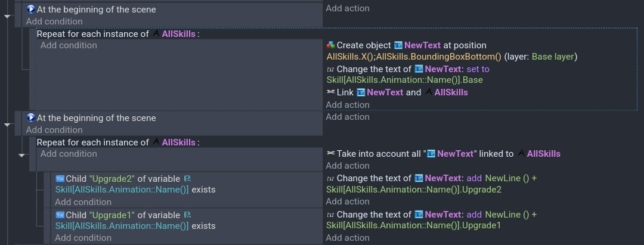Viewport: 644px width, 245px height.
Task: Click the text icon of the 'set to' action
Action: (330, 69)
